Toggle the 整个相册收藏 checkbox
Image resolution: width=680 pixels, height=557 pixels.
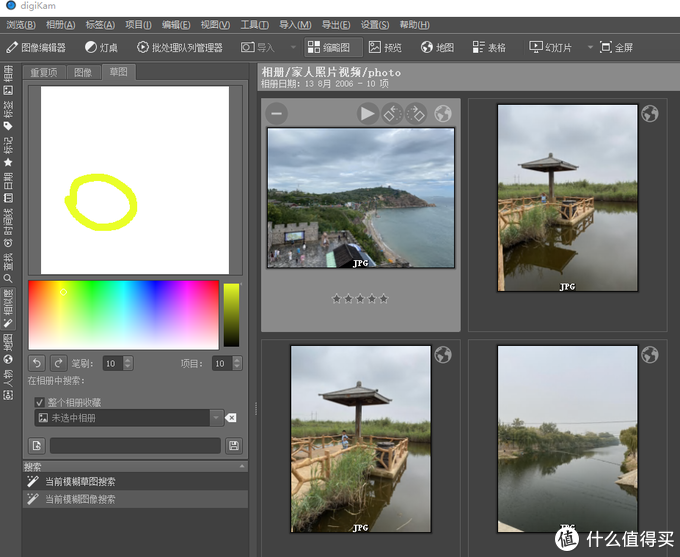pyautogui.click(x=40, y=402)
